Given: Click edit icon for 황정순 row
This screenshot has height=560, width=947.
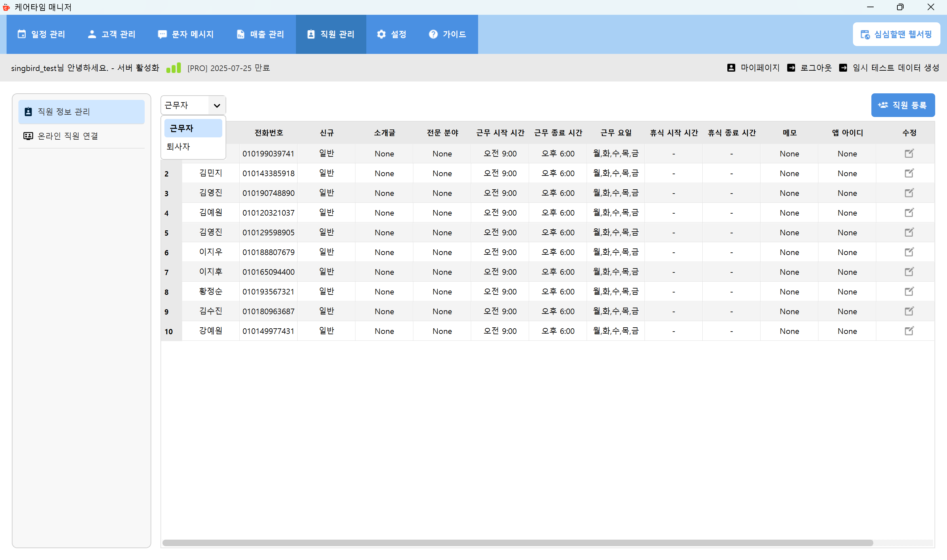Looking at the screenshot, I should tap(909, 292).
